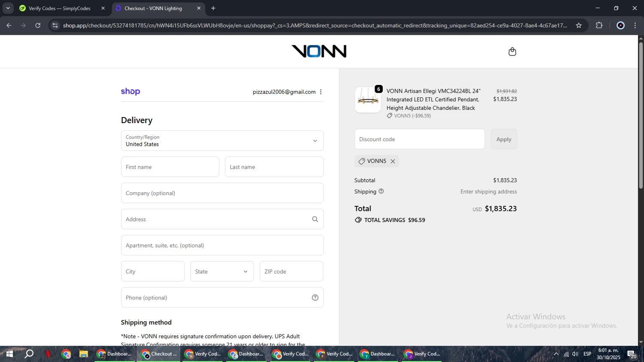Expand the State dropdown
The width and height of the screenshot is (644, 362).
click(222, 271)
